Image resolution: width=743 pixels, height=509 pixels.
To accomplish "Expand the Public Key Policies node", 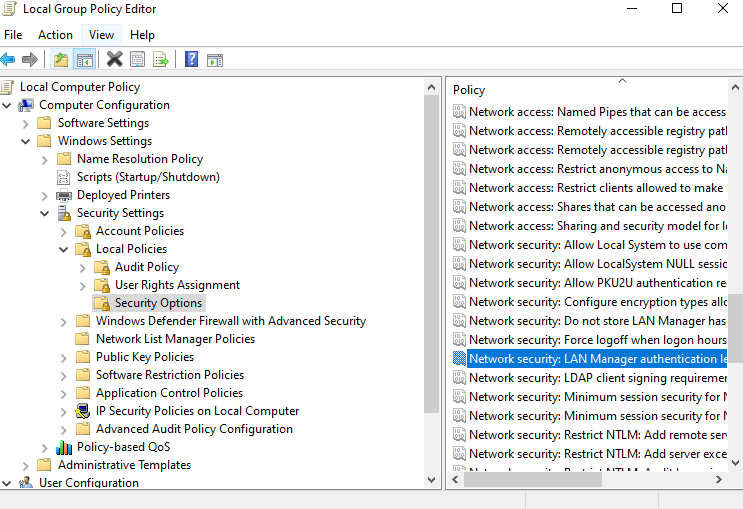I will 63,358.
